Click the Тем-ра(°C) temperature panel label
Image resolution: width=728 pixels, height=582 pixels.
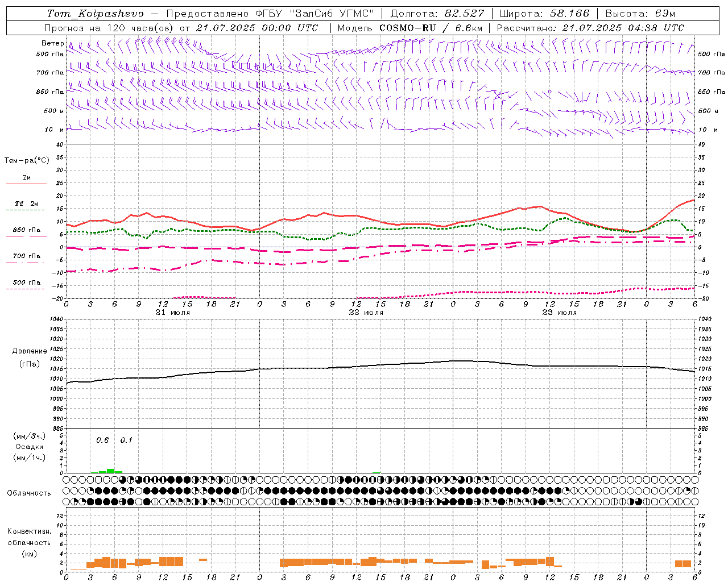[x=27, y=161]
